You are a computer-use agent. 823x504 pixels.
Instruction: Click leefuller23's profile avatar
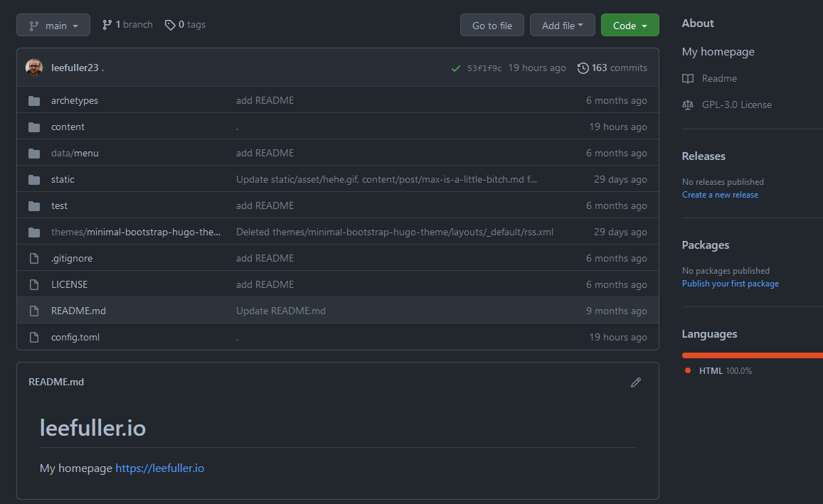[x=35, y=67]
